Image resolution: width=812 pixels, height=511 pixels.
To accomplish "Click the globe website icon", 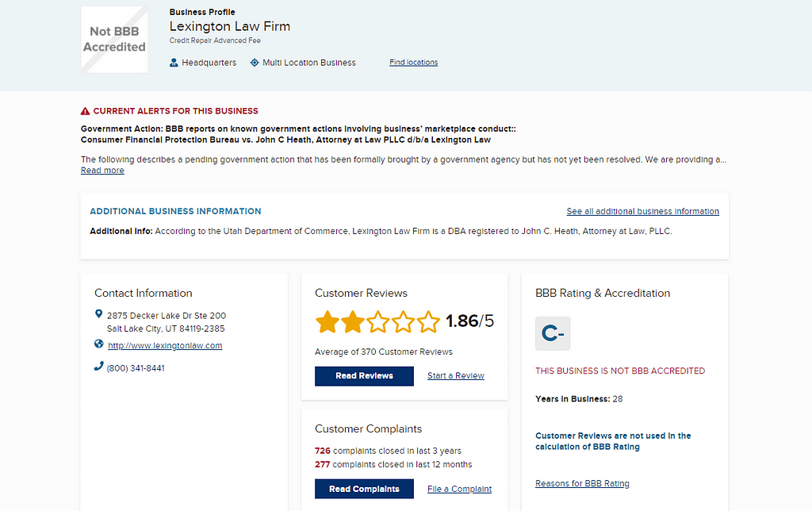I will pos(98,344).
